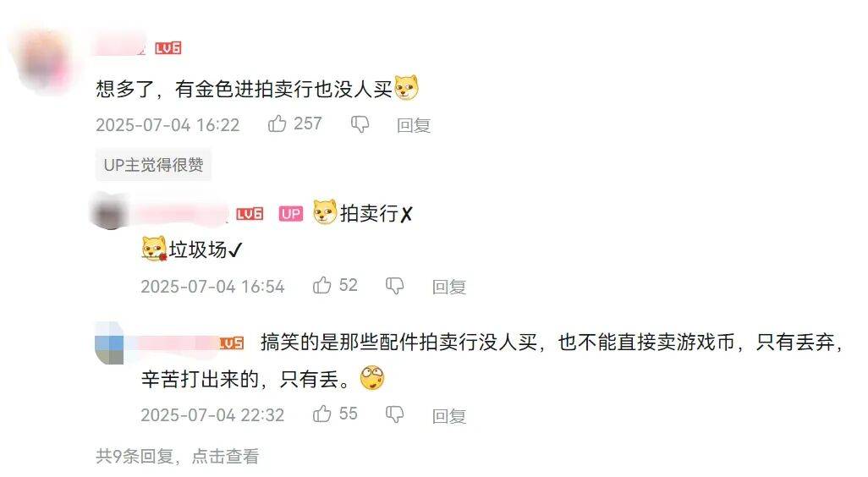Click the UP主觉得很赞 tag
The image size is (868, 477).
(153, 164)
